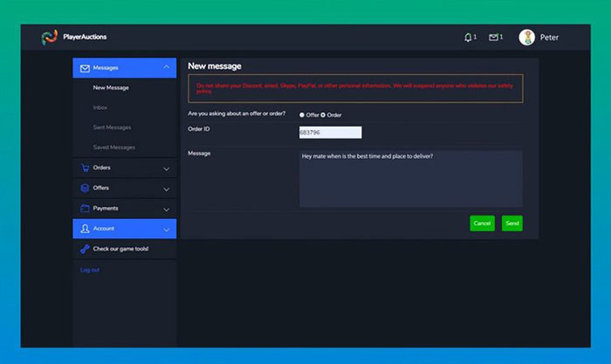Open the Orders menu label

coord(102,168)
